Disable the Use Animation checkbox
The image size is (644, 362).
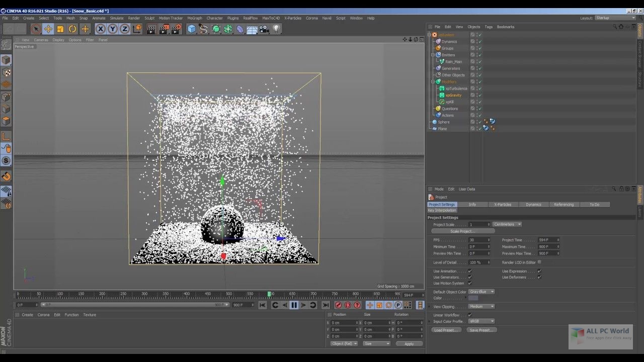[470, 271]
